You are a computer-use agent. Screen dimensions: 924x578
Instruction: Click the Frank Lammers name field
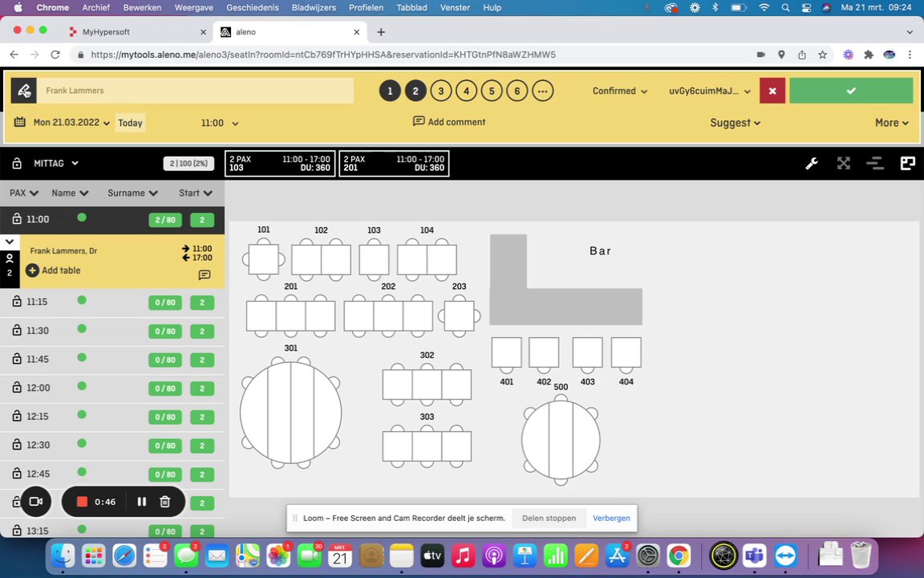coord(195,91)
